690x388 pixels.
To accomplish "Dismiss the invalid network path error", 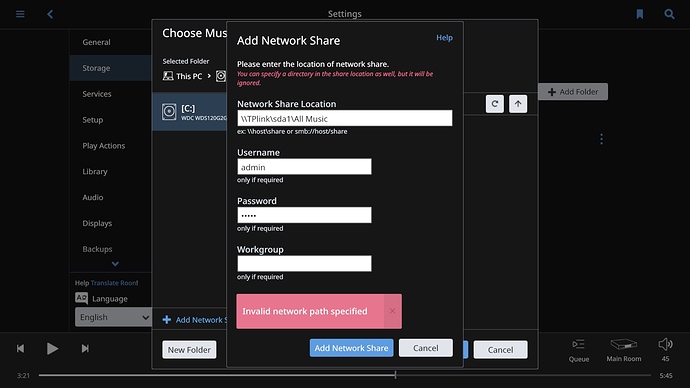I will [x=392, y=311].
